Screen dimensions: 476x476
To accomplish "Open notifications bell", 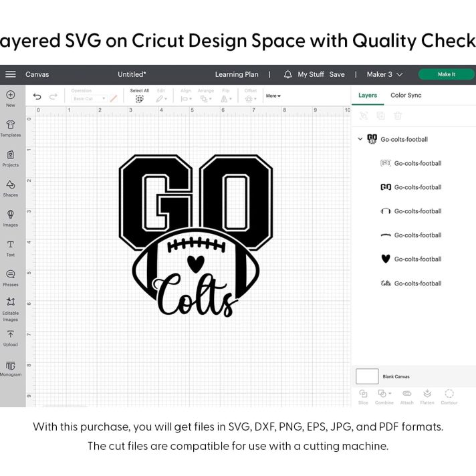I will 287,74.
